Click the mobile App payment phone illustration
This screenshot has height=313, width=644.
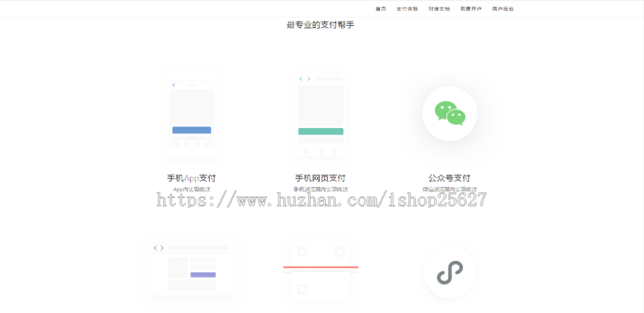pos(192,116)
